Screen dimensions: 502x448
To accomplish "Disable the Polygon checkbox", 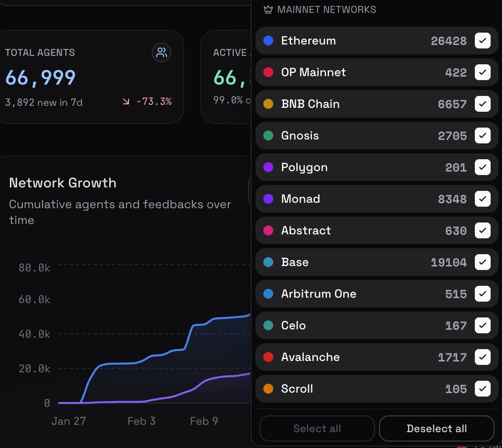I will (x=482, y=167).
